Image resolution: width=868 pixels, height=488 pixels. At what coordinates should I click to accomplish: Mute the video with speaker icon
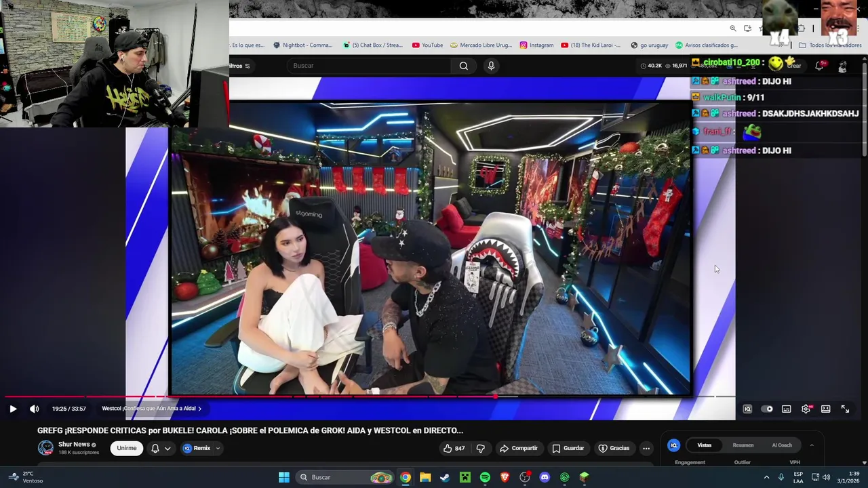34,409
